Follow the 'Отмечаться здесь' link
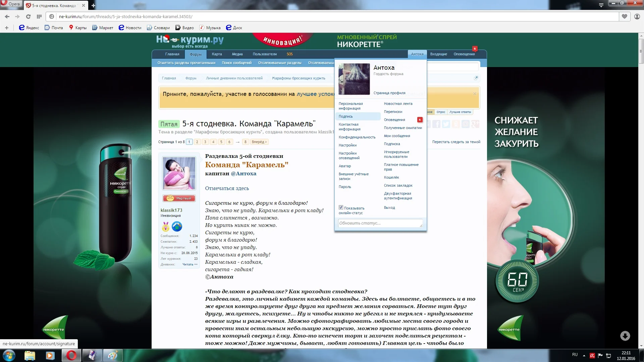Screen dimensions: 644x362 [x=227, y=188]
